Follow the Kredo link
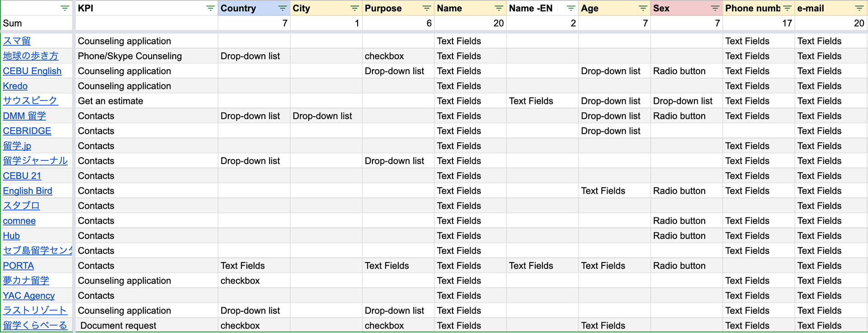Image resolution: width=868 pixels, height=333 pixels. point(15,86)
